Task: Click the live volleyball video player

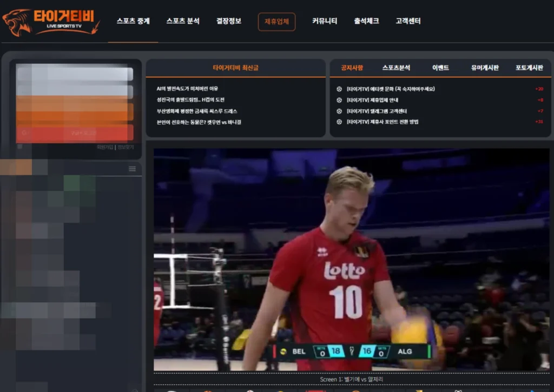Action: click(x=351, y=260)
